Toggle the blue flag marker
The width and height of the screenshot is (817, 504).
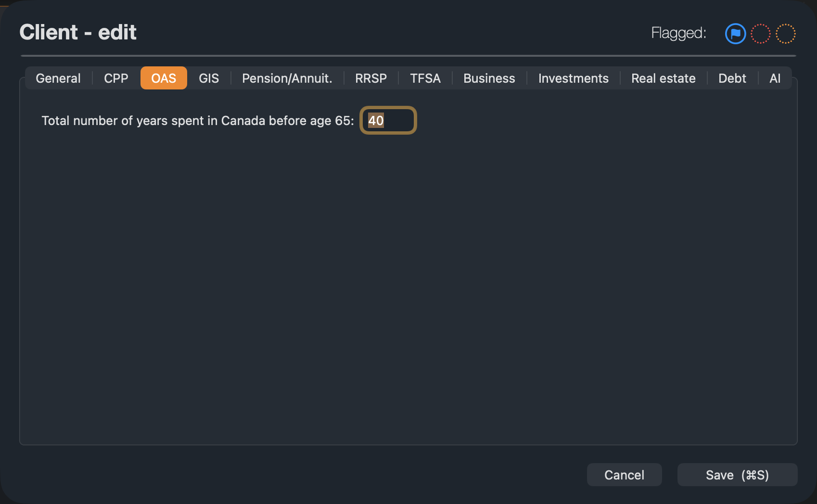(x=735, y=34)
